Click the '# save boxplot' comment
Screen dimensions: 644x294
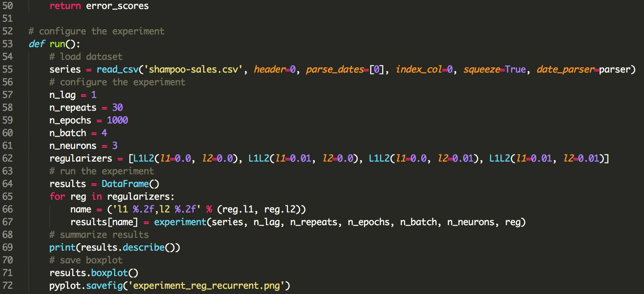click(86, 260)
